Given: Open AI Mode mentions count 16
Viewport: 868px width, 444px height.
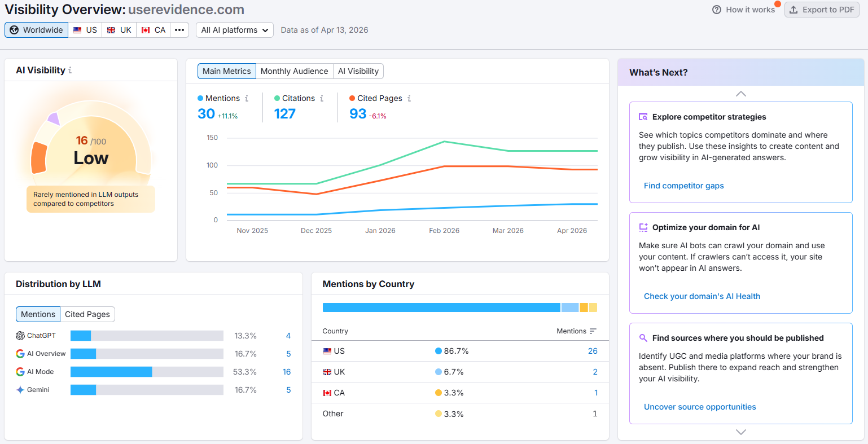Looking at the screenshot, I should coord(287,372).
